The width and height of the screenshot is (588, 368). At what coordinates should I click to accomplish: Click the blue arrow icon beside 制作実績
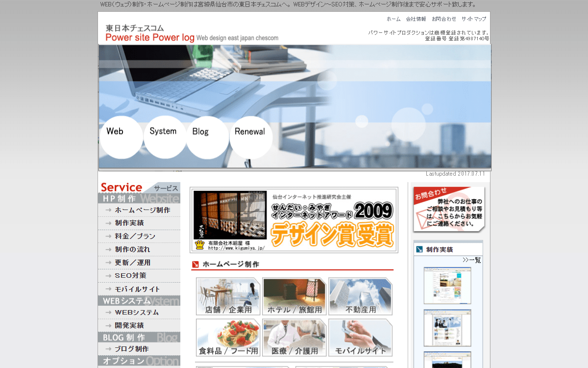(419, 249)
